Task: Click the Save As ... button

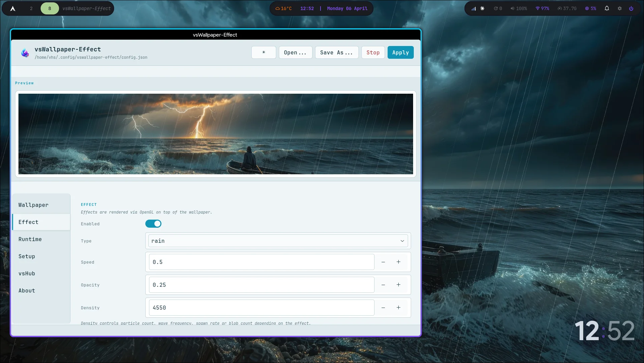Action: point(337,52)
